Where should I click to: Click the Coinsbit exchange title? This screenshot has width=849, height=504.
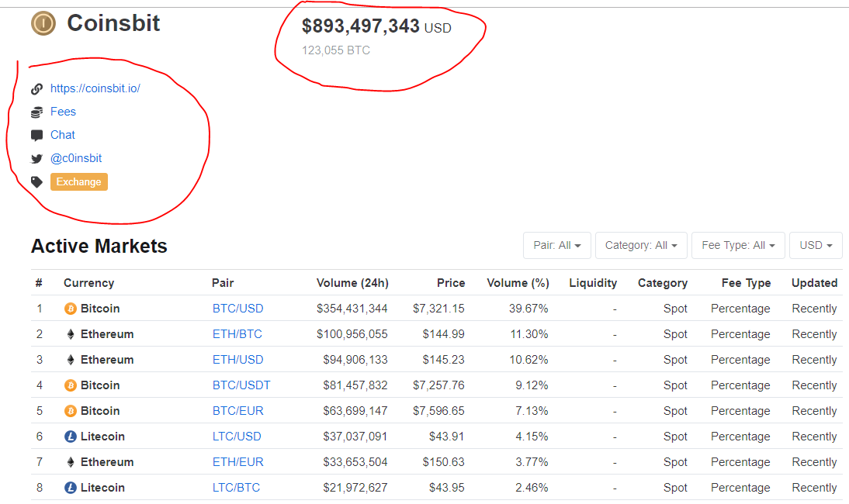point(114,23)
